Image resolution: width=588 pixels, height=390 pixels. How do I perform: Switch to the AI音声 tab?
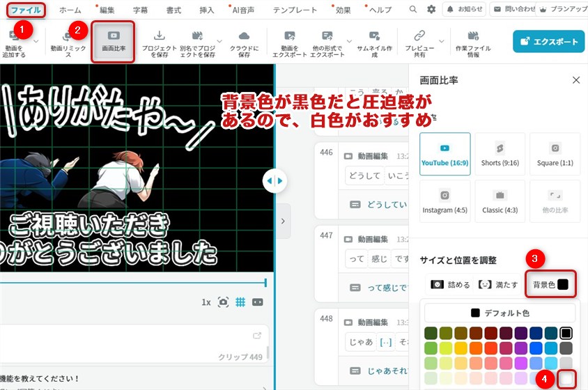242,10
